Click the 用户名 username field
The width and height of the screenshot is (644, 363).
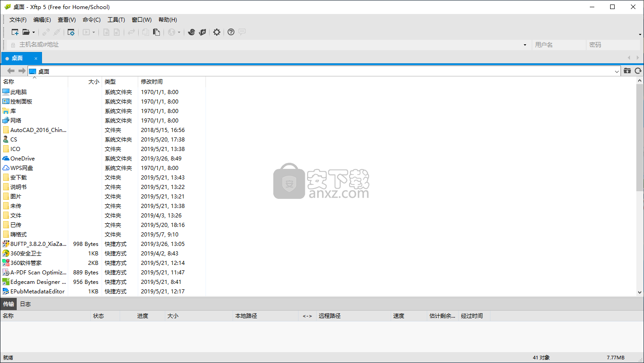pyautogui.click(x=559, y=45)
